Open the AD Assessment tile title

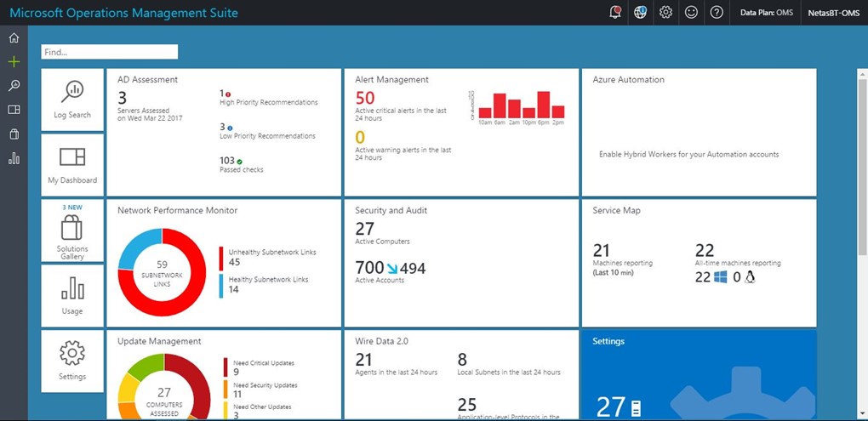coord(148,80)
